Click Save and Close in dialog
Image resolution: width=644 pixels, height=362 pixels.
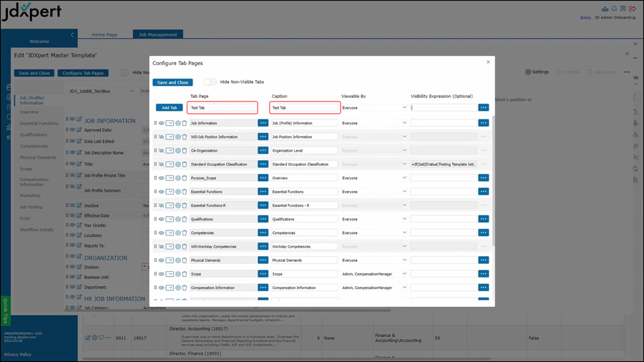pyautogui.click(x=172, y=82)
